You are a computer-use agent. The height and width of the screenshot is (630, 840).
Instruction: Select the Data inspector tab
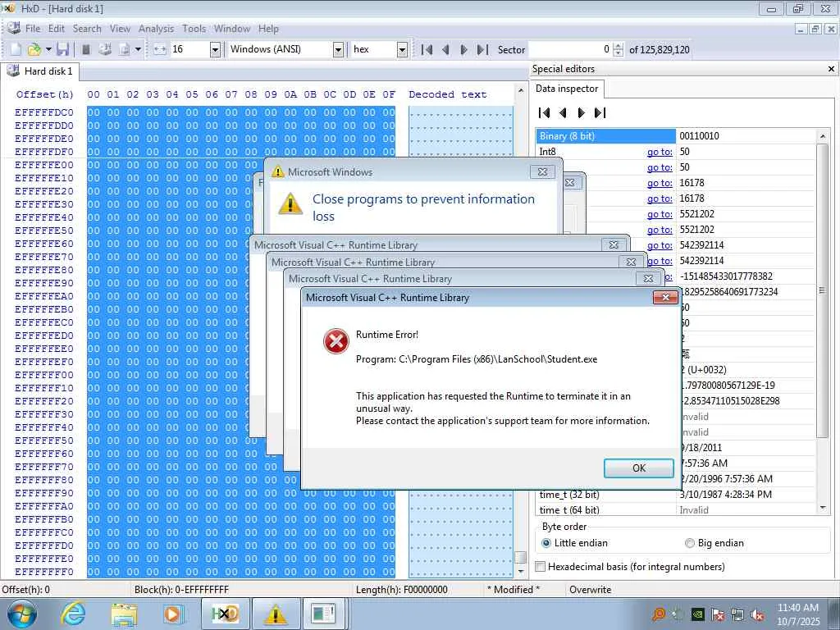[567, 89]
